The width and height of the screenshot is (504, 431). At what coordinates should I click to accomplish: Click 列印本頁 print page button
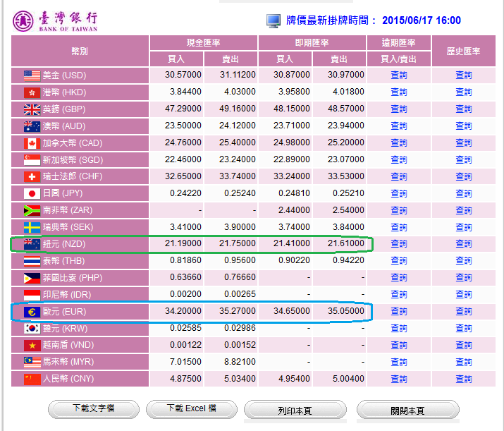[x=295, y=410]
